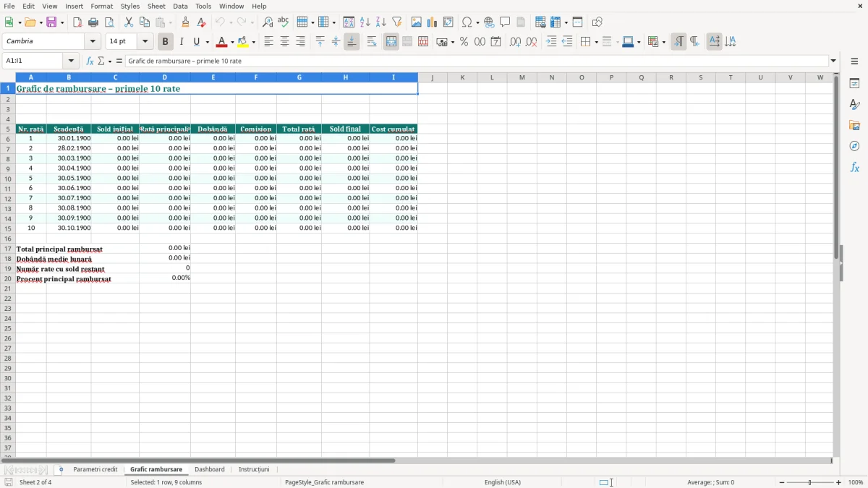This screenshot has width=868, height=488.
Task: Insert special character omega icon
Action: (x=467, y=22)
